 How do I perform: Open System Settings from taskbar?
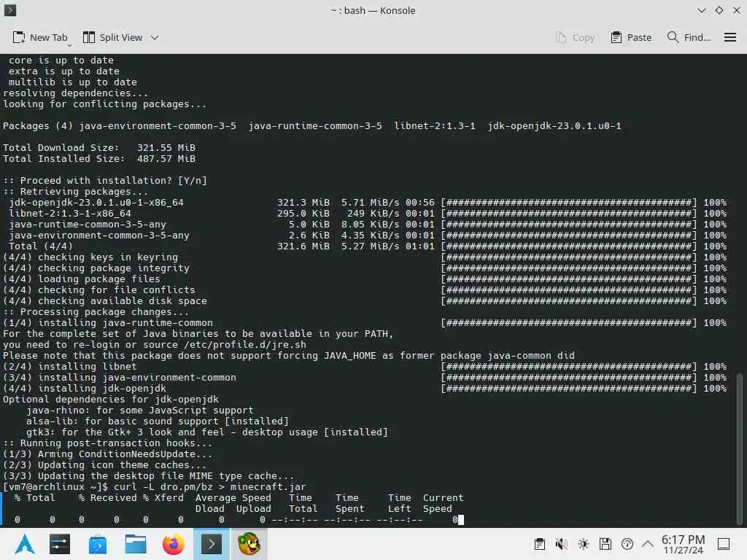coord(60,544)
